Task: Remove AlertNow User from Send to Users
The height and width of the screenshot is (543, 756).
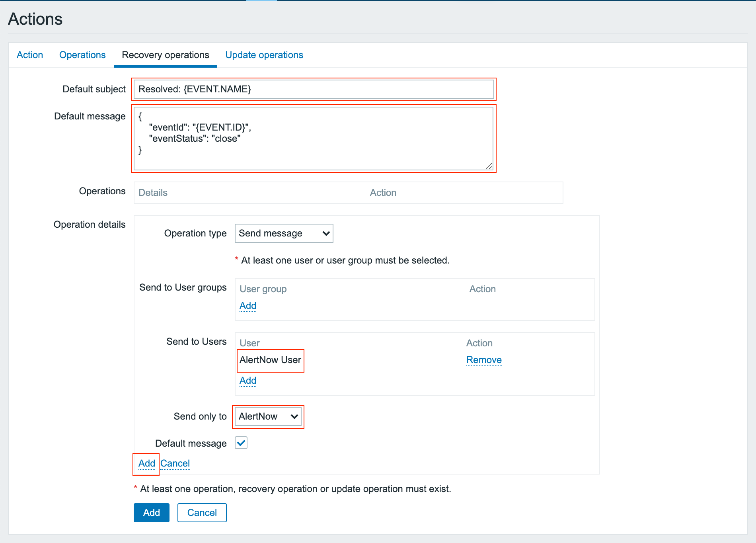Action: [x=484, y=360]
